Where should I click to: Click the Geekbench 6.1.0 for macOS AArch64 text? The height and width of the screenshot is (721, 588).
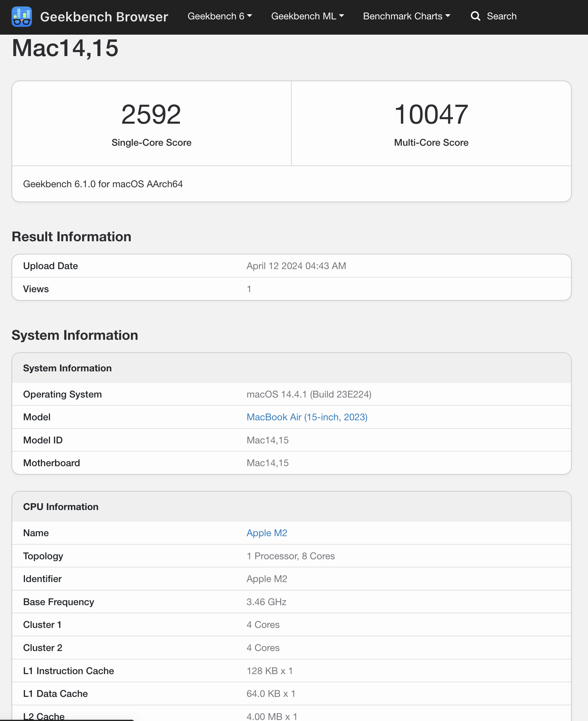(x=103, y=184)
